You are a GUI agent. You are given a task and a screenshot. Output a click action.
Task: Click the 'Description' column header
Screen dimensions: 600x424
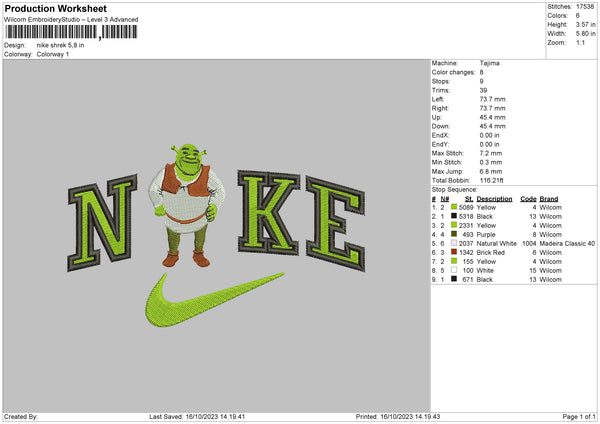click(x=494, y=199)
